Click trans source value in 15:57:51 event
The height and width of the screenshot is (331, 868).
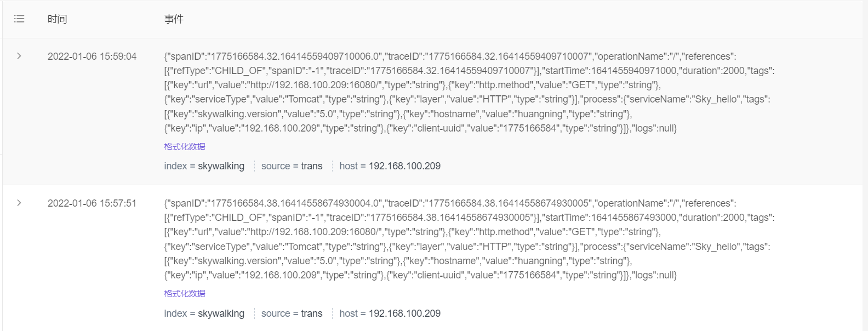point(311,313)
